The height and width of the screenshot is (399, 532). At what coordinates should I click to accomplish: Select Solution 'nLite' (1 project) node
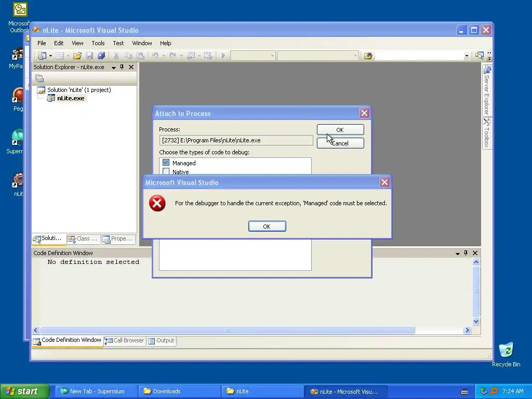(x=79, y=90)
